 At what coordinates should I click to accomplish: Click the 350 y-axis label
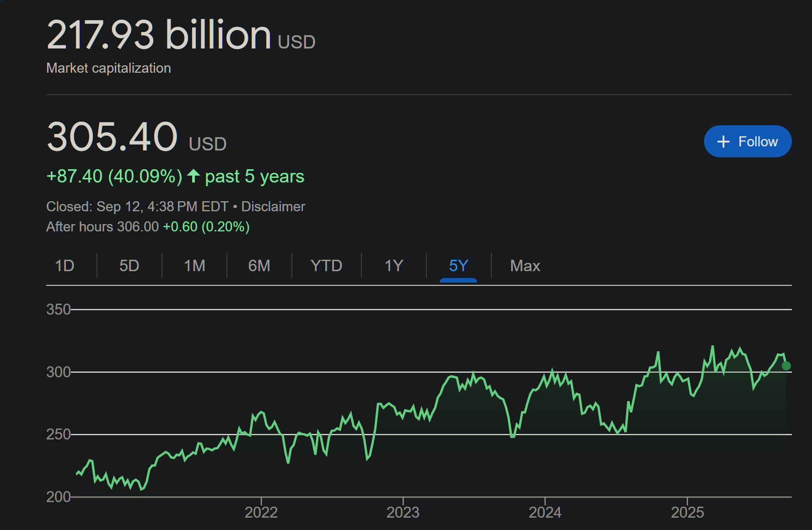pyautogui.click(x=59, y=310)
